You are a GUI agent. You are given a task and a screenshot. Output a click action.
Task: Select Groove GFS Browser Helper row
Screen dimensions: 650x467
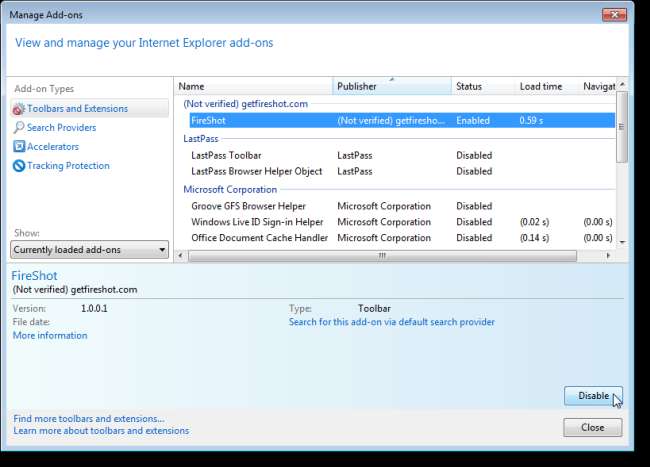point(402,206)
